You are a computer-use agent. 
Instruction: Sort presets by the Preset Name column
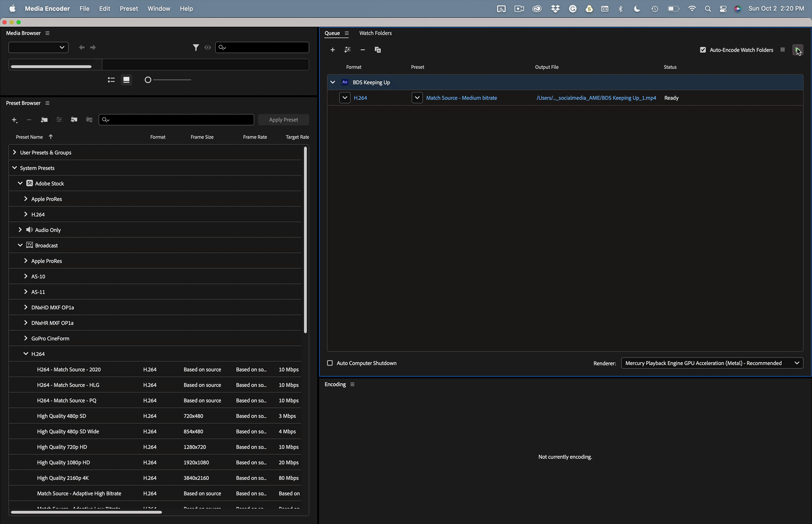pyautogui.click(x=29, y=137)
